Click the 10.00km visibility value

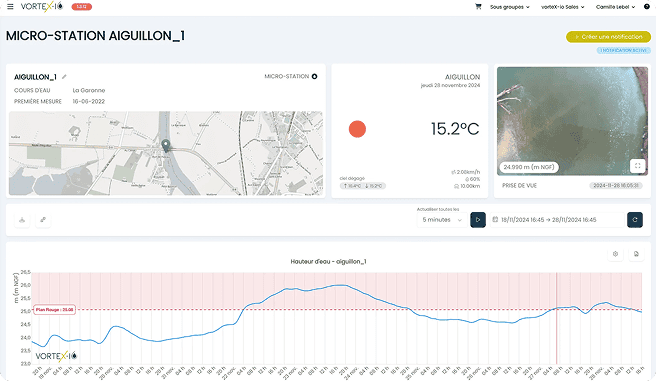coord(467,186)
